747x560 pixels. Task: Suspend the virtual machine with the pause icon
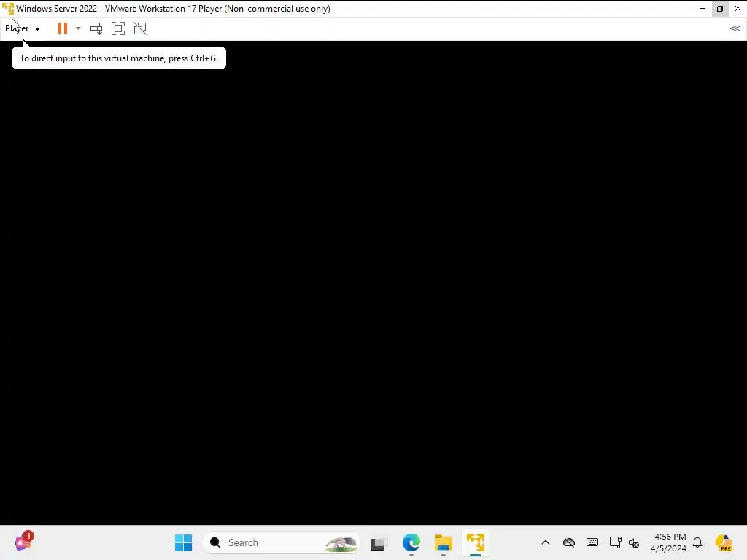pyautogui.click(x=63, y=28)
